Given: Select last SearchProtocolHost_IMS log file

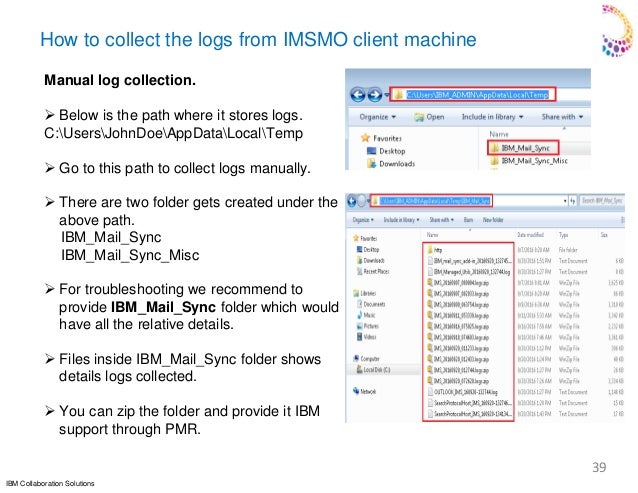Looking at the screenshot, I should click(x=469, y=414).
